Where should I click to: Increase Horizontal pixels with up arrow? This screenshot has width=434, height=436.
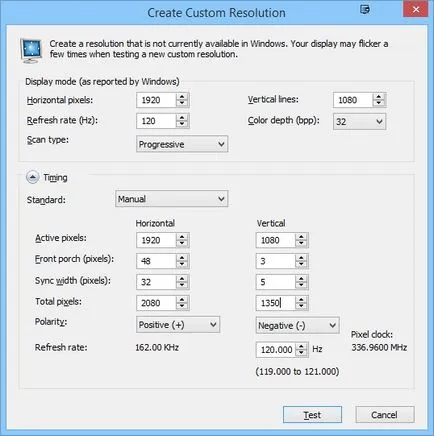click(182, 97)
